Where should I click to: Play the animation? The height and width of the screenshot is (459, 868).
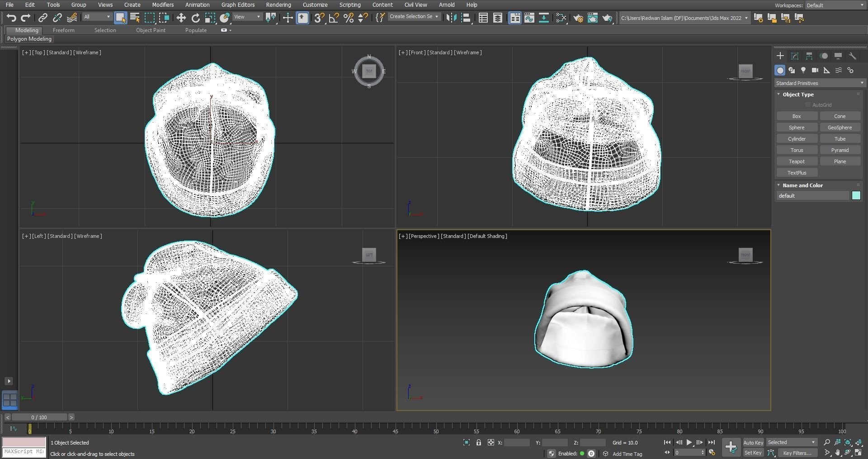tap(689, 442)
